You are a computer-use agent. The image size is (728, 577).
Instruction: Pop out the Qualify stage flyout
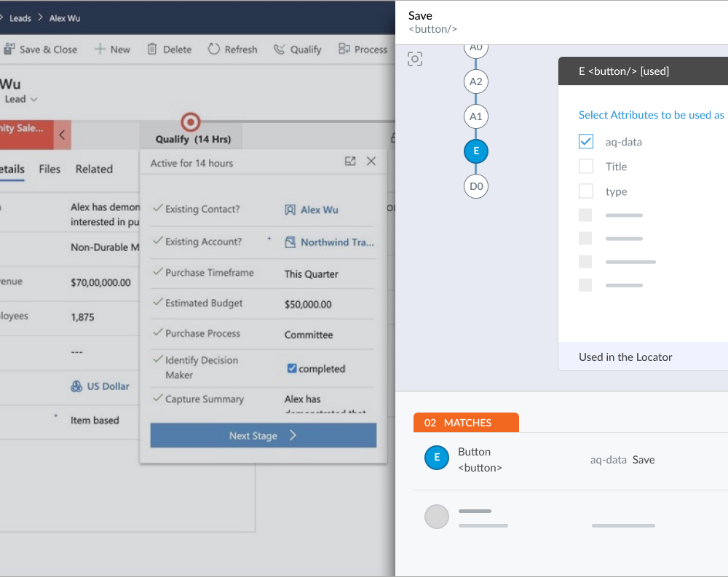pos(350,162)
